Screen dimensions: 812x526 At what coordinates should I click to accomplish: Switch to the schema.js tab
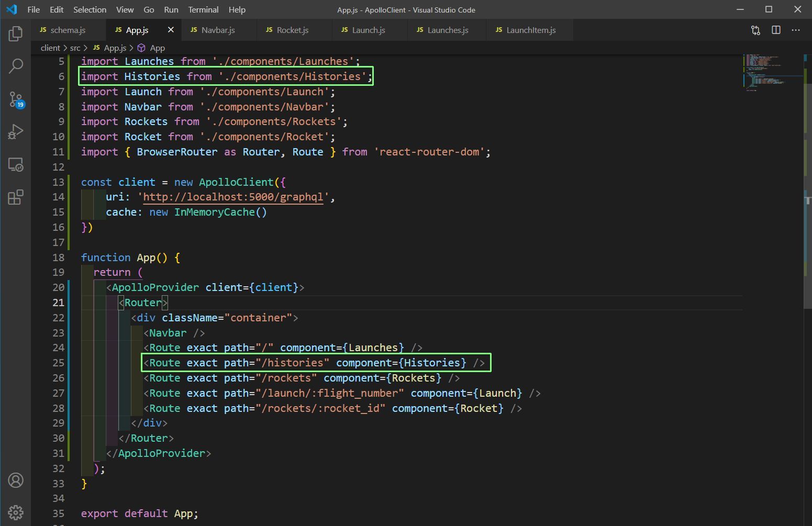click(x=69, y=30)
